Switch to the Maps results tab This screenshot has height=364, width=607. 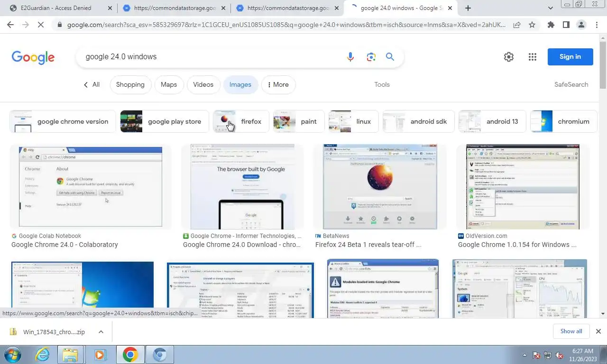click(x=169, y=85)
